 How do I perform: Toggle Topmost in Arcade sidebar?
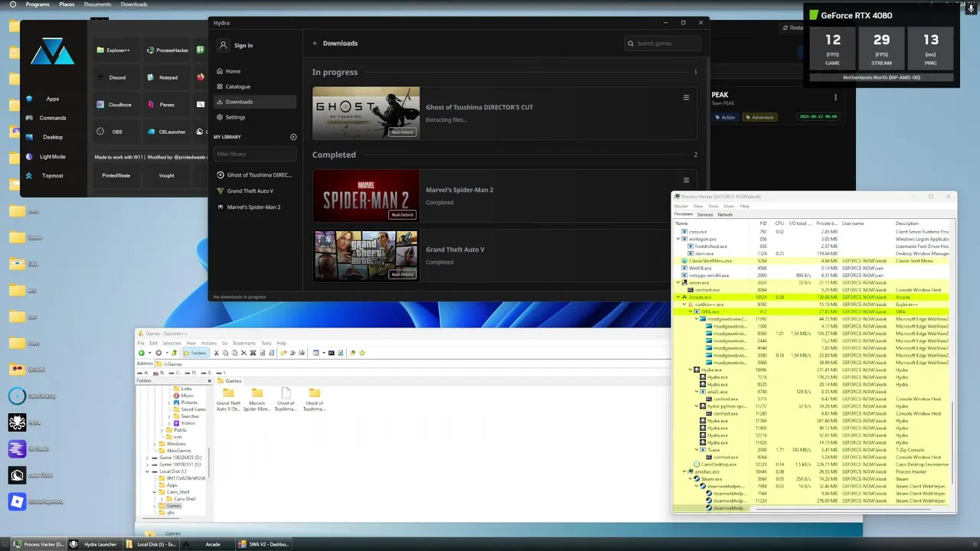click(52, 175)
